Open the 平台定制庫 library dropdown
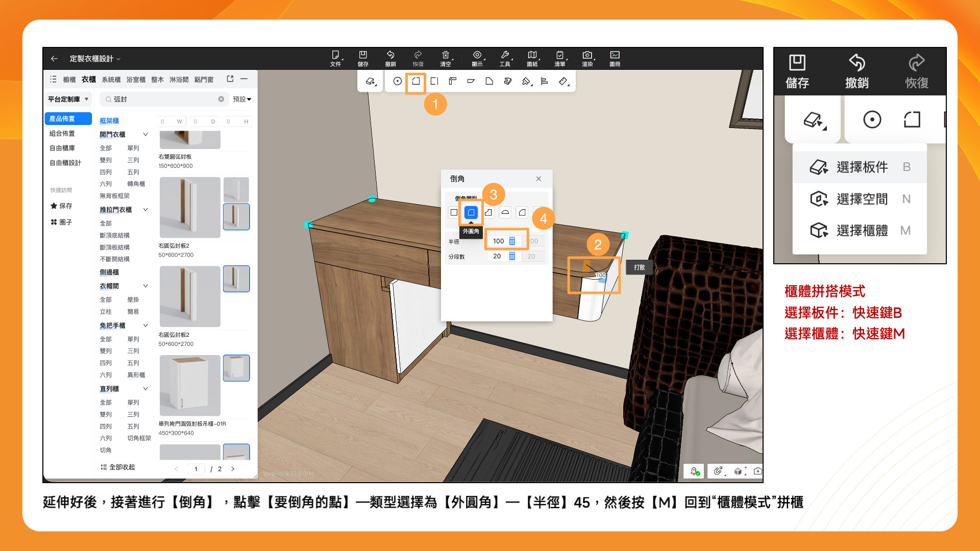980x551 pixels. click(68, 99)
